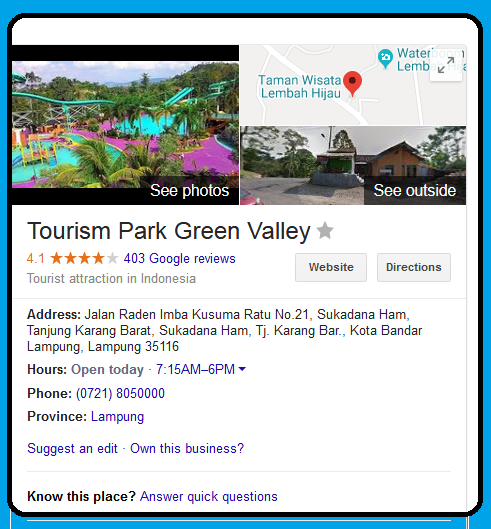Click Taman Wisata Lembah Hijau map label
Viewport: 491px width, 529px height.
click(300, 86)
